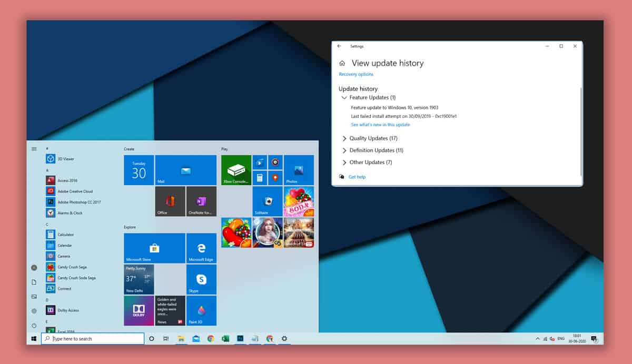Open Calculator in the app list
The width and height of the screenshot is (632, 364).
pos(61,235)
